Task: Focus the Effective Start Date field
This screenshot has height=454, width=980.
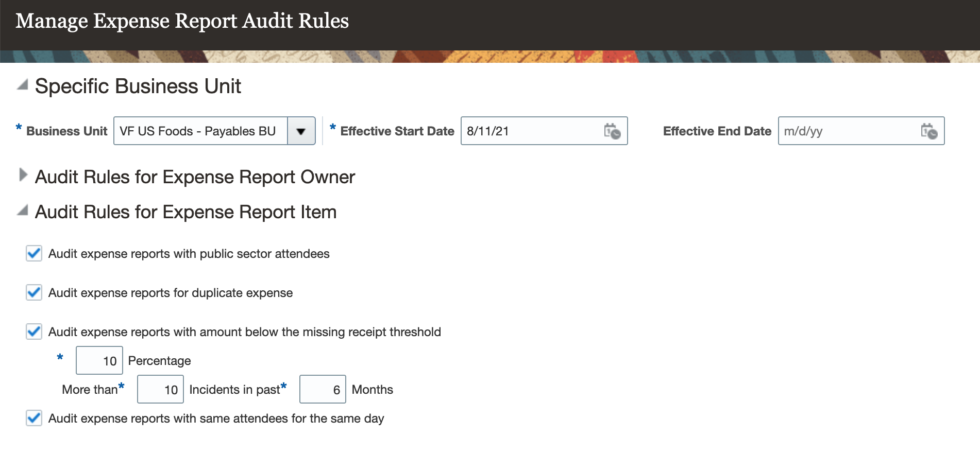Action: click(531, 131)
